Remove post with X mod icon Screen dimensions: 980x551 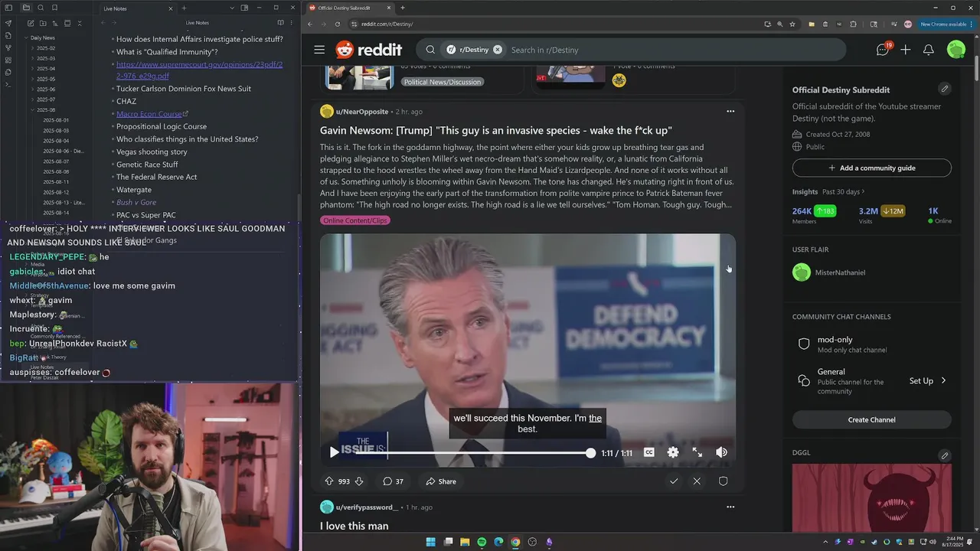pyautogui.click(x=697, y=481)
